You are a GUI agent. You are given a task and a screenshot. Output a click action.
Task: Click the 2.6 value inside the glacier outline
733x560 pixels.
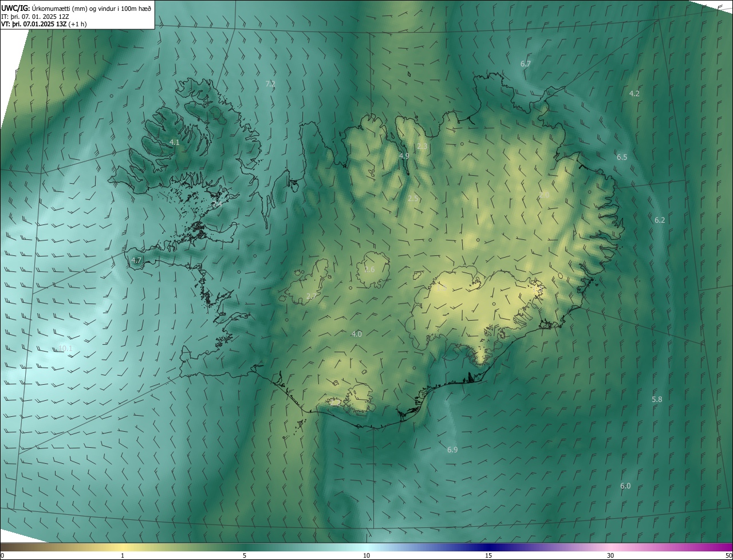pos(369,270)
